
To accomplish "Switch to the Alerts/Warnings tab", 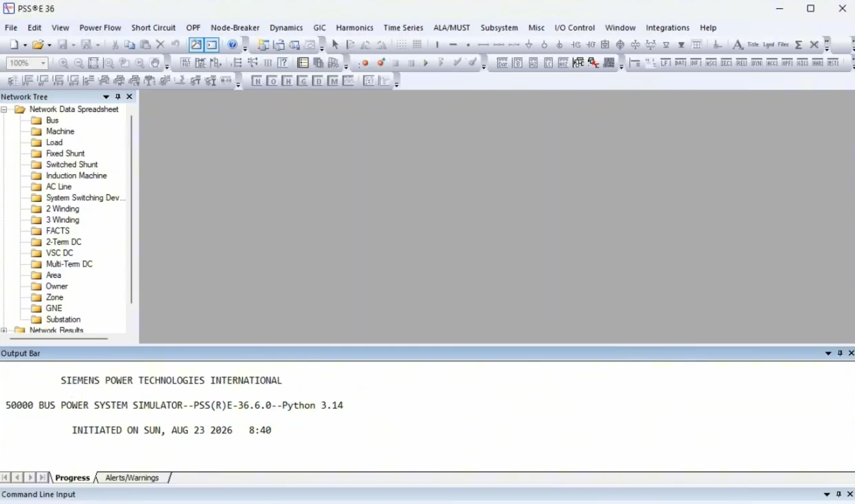I will tap(132, 478).
